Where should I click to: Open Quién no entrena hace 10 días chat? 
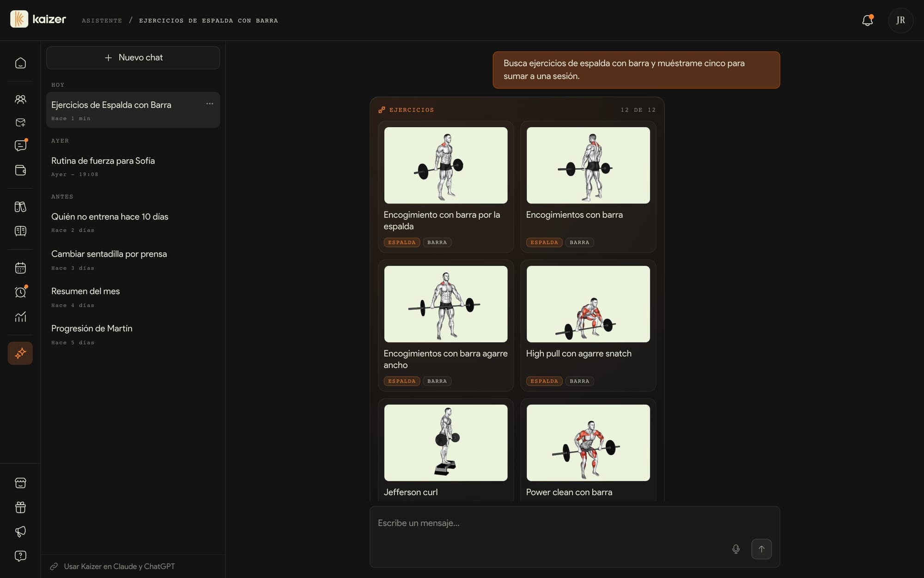(133, 222)
